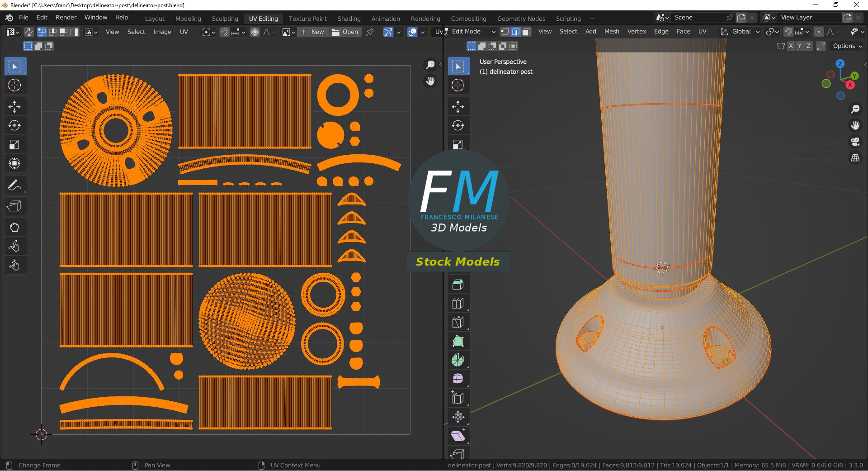Switch to the Shading workspace tab

click(349, 19)
